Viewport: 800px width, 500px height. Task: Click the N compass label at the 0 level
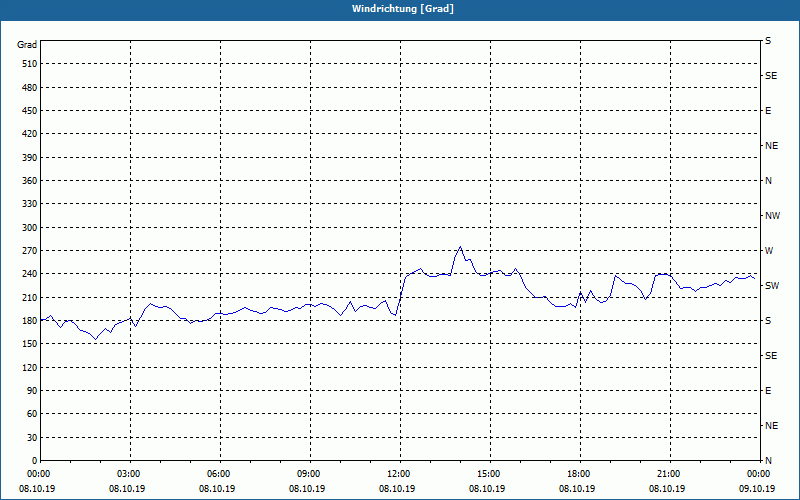pyautogui.click(x=768, y=460)
